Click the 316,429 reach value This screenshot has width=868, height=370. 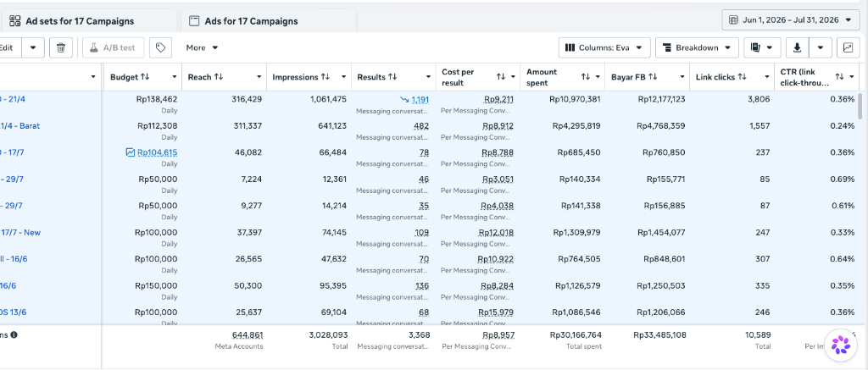[247, 99]
